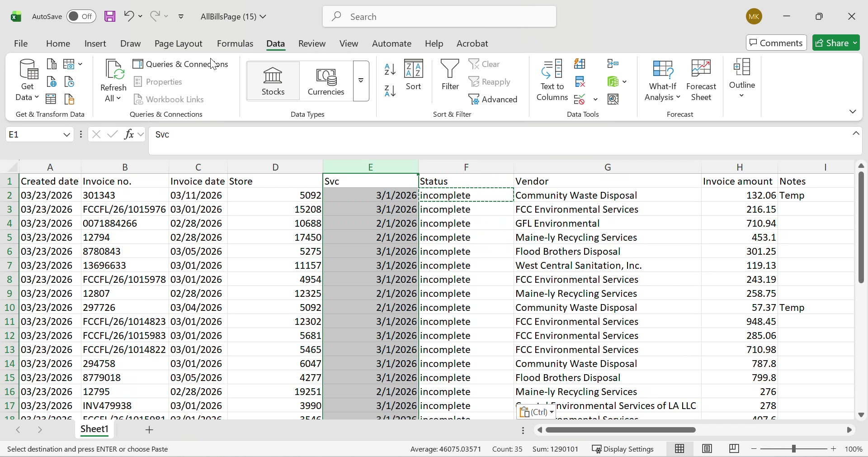868x457 pixels.
Task: Apply the Stocks data type
Action: pos(273,81)
